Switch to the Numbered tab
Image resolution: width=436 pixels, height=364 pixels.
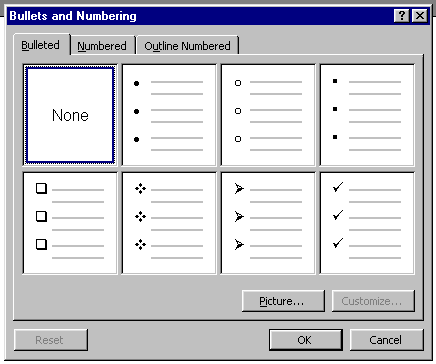point(102,46)
